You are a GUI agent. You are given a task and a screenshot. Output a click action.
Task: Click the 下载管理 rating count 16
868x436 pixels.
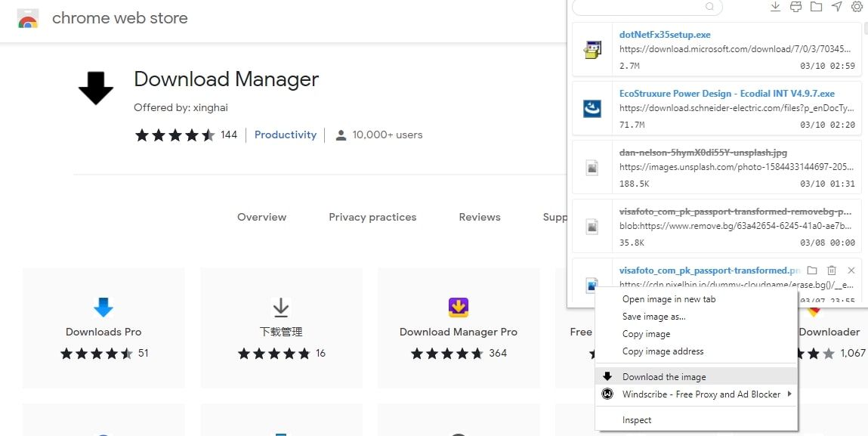[x=320, y=353]
